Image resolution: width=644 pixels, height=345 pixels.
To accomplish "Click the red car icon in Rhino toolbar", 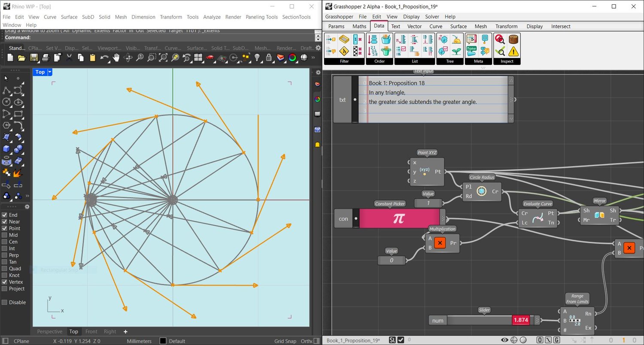I will pos(210,57).
